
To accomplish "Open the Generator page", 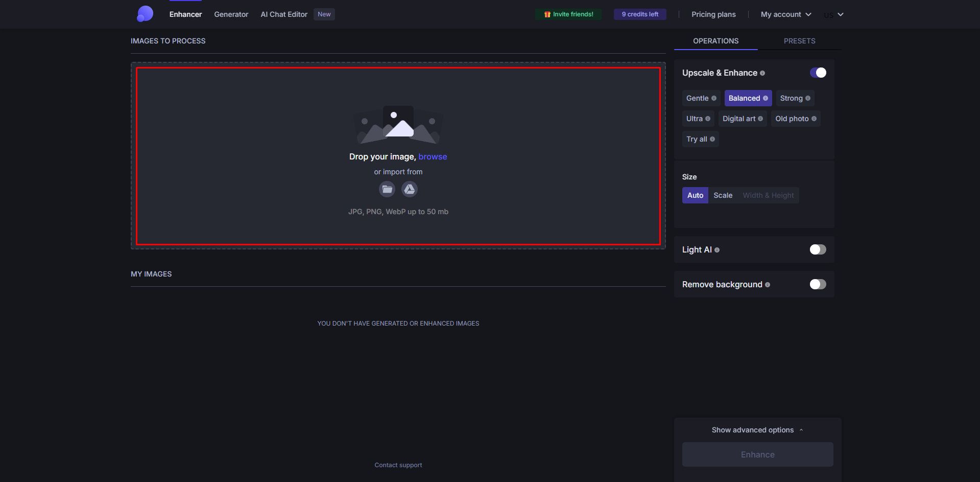I will [x=231, y=14].
